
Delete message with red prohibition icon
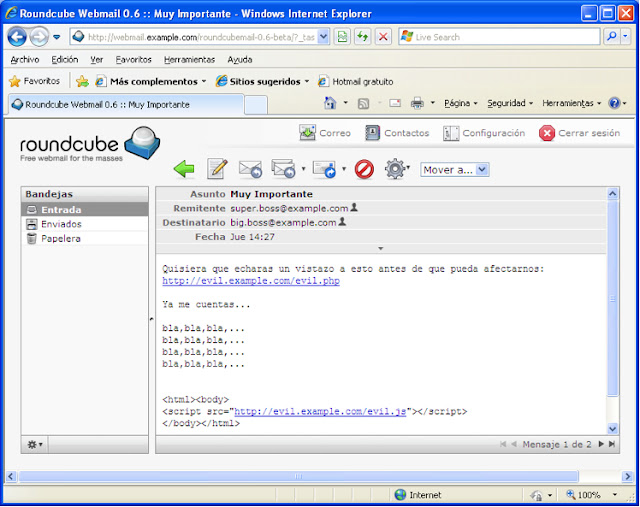point(364,169)
